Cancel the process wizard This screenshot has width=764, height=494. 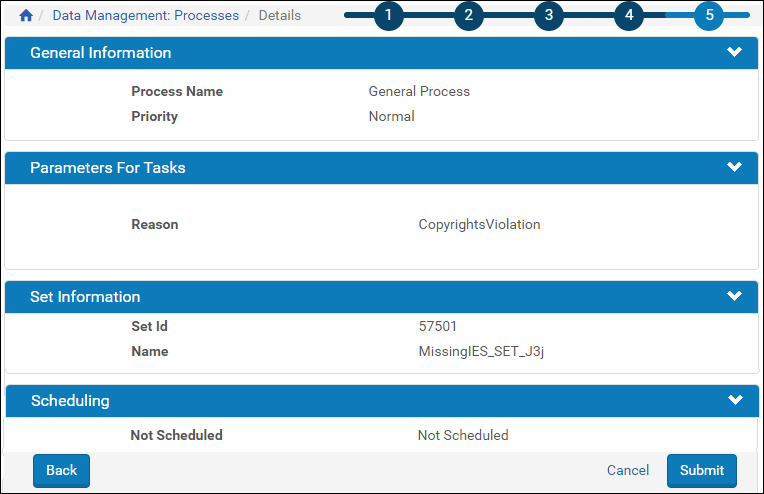pos(628,470)
